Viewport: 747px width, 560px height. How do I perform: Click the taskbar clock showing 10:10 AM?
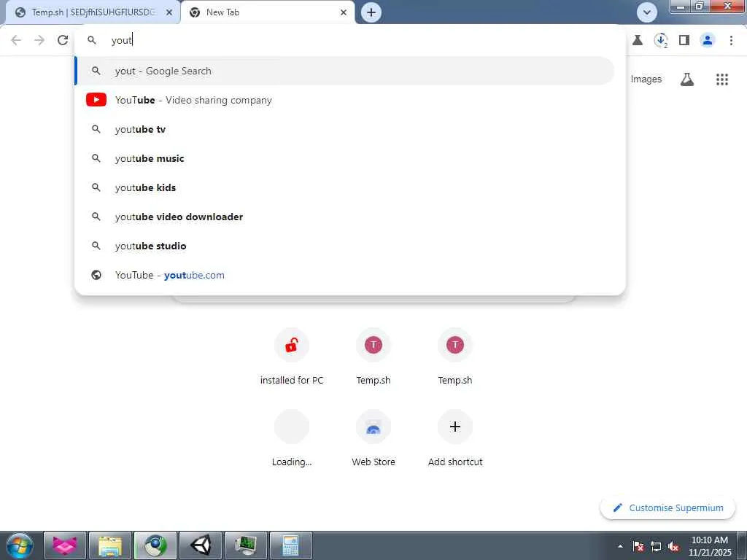pos(710,546)
